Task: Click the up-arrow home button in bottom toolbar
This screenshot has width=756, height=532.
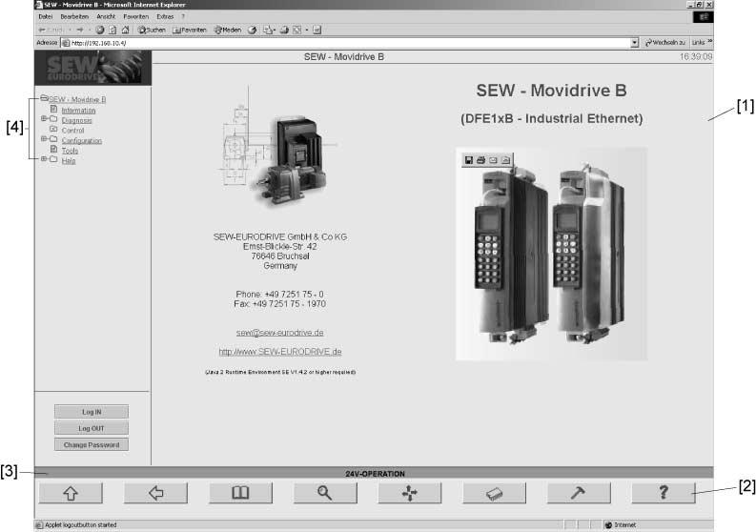Action: point(71,493)
